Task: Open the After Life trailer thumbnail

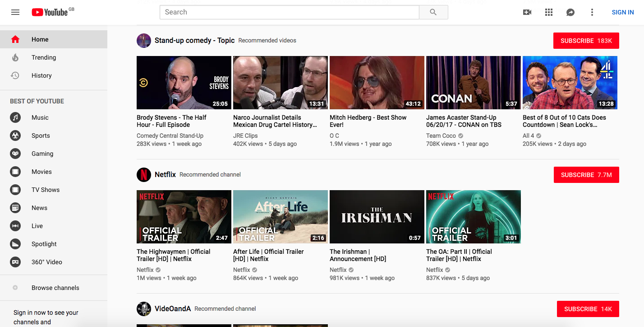Action: 281,217
